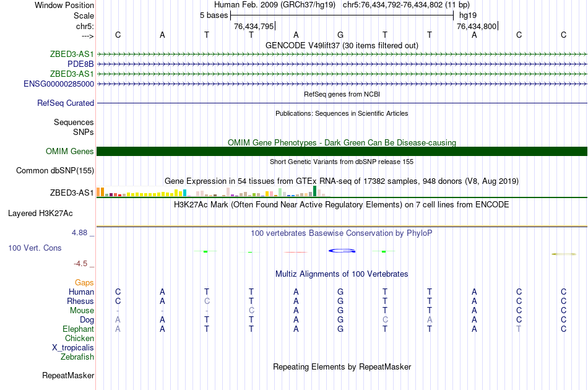588x390 pixels.
Task: Click the G base in Human row
Action: (x=340, y=292)
